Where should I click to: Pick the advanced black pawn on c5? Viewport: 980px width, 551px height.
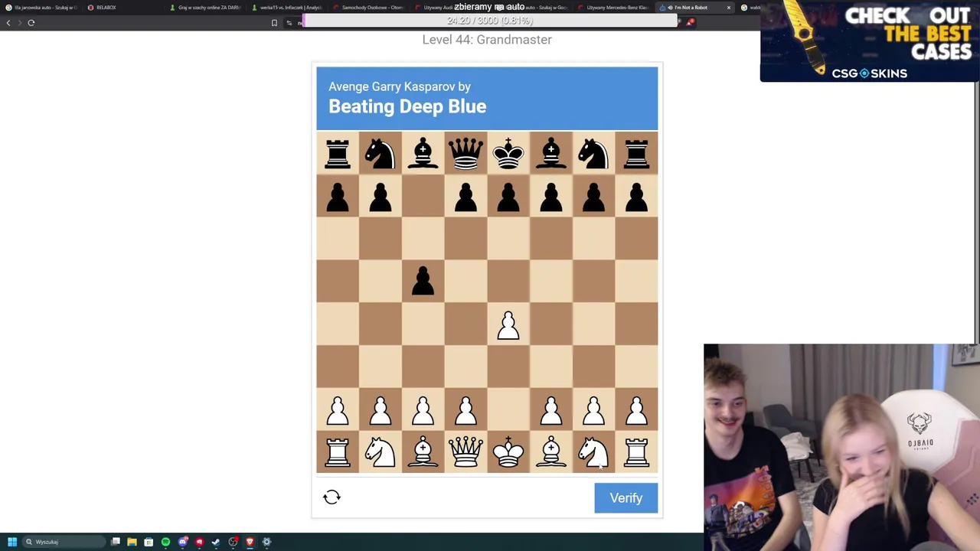click(x=423, y=282)
